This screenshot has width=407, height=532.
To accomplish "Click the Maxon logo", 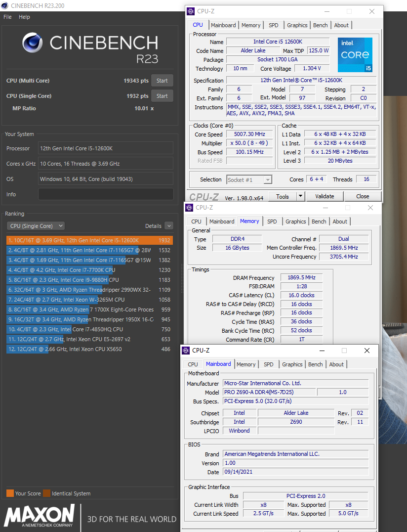I will [40, 515].
